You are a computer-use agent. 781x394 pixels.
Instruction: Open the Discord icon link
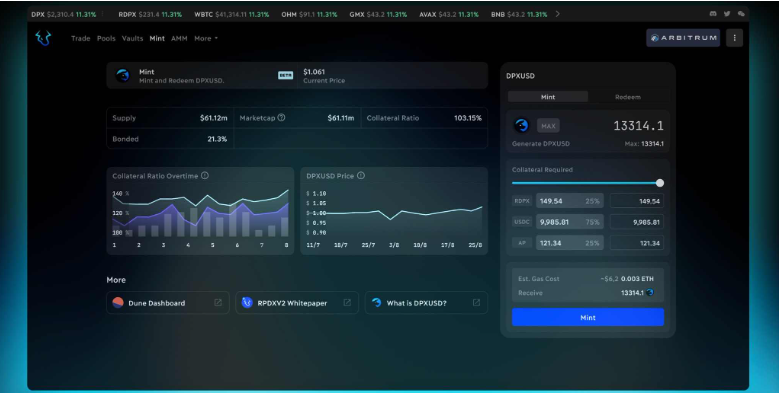[713, 14]
